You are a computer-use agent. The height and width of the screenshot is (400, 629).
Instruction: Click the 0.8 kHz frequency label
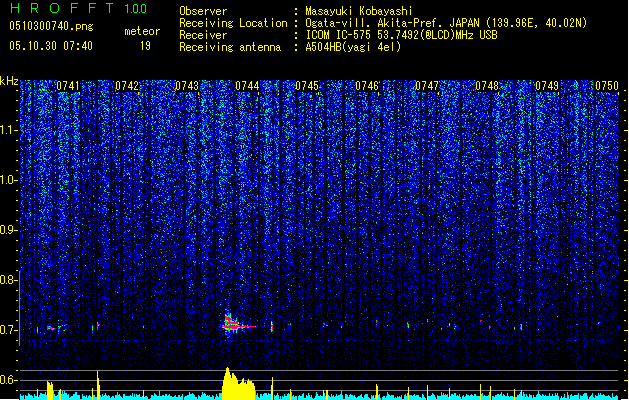click(x=9, y=280)
